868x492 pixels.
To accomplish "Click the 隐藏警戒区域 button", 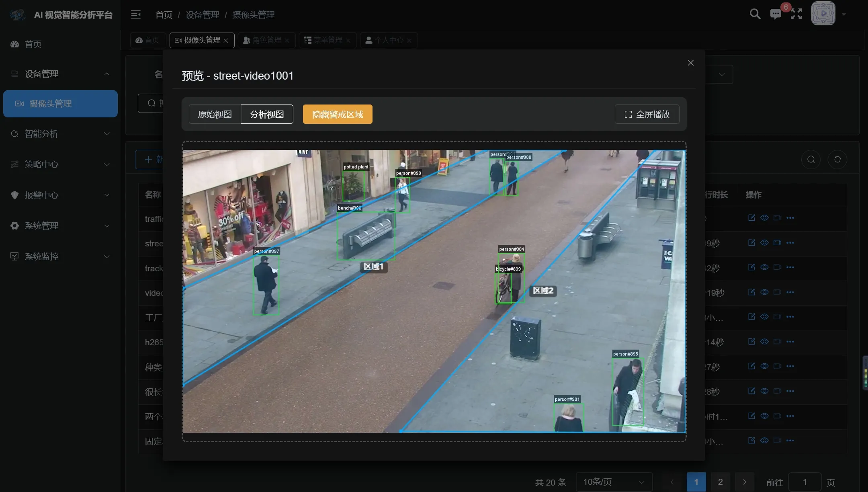I will 338,114.
